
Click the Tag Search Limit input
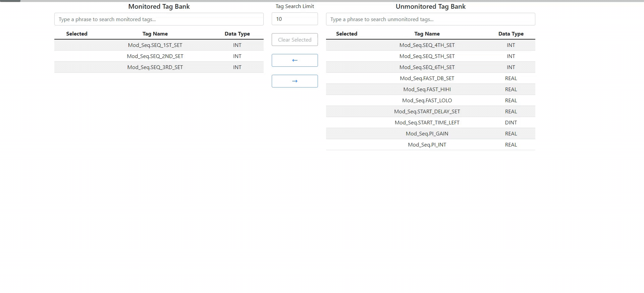(294, 19)
